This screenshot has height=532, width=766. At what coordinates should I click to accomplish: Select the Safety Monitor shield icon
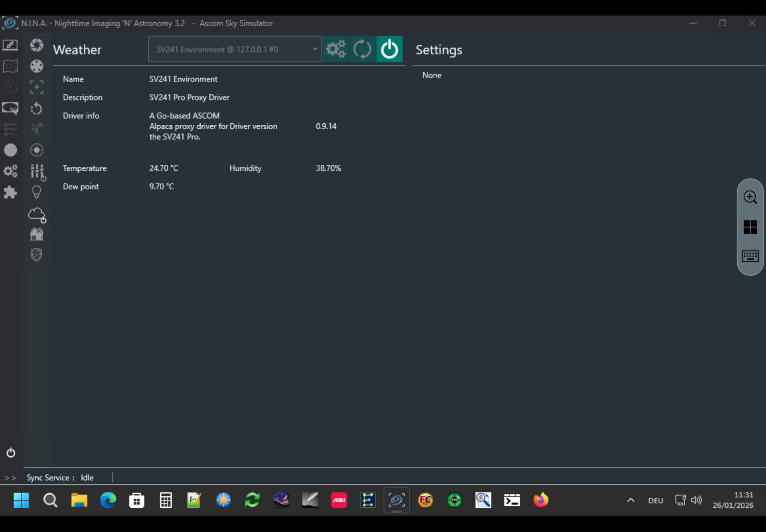click(37, 255)
